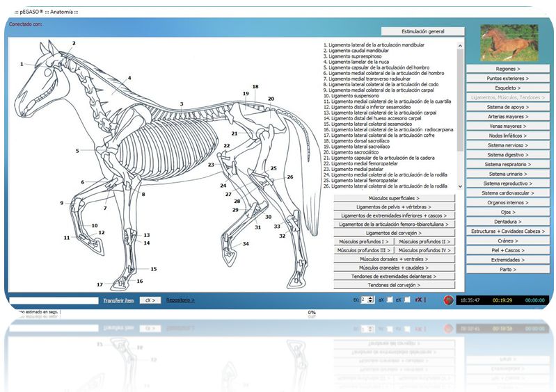Click the Músculos profundos II > button
The width and height of the screenshot is (556, 392).
pyautogui.click(x=424, y=241)
